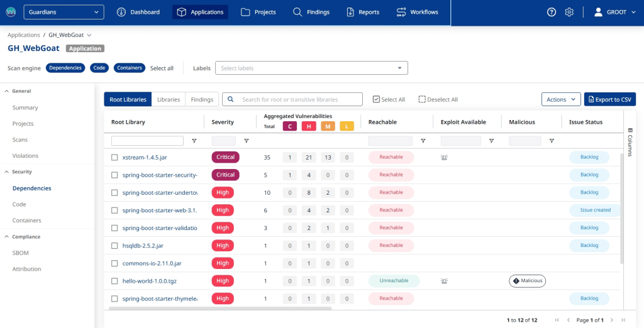Open the Guardians workspace dropdown
The width and height of the screenshot is (644, 328).
[x=64, y=12]
